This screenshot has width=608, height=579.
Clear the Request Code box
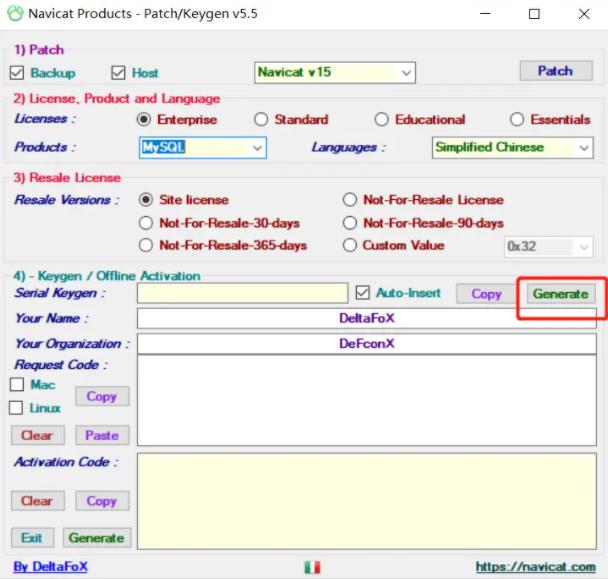click(x=38, y=436)
